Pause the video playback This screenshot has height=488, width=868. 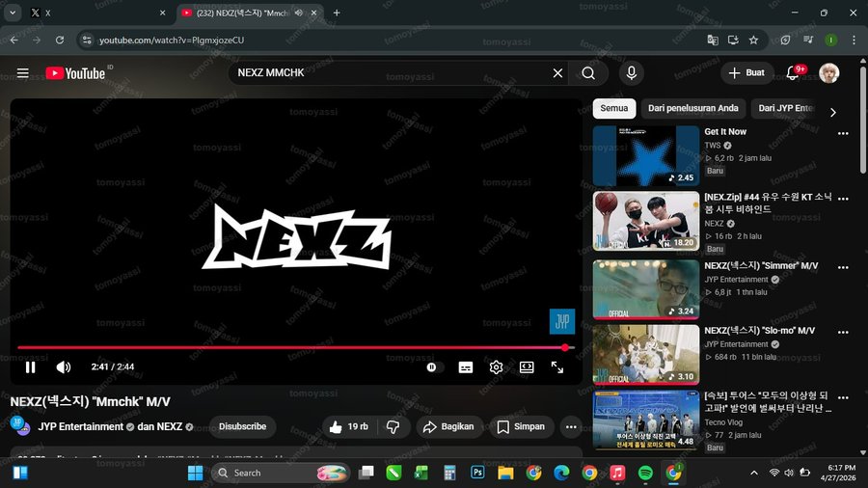[31, 366]
